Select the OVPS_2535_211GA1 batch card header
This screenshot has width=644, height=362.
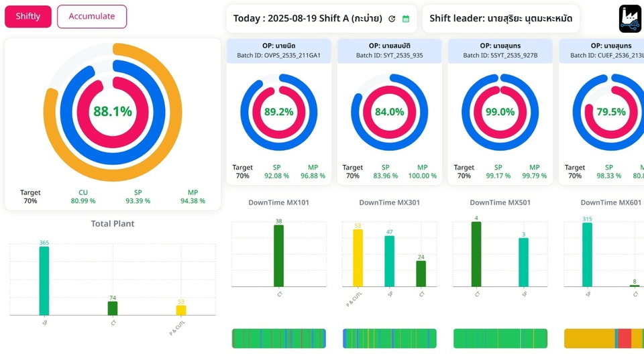278,51
